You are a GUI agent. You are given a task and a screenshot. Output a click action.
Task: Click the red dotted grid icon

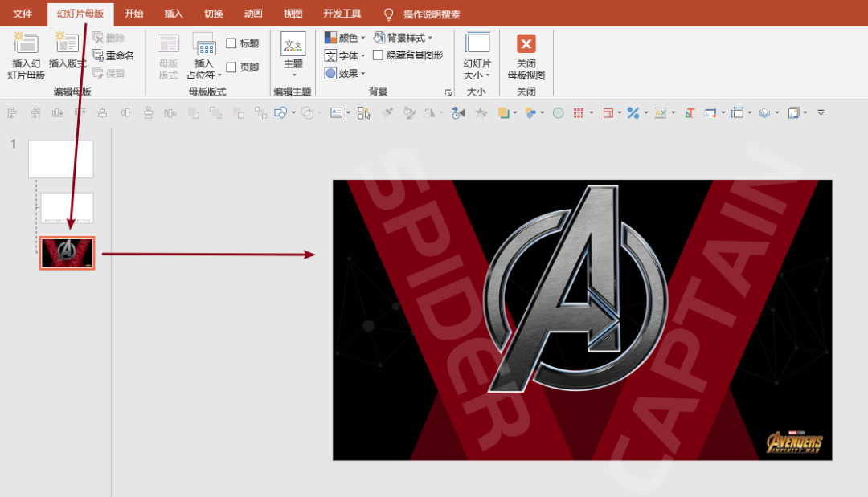[579, 112]
